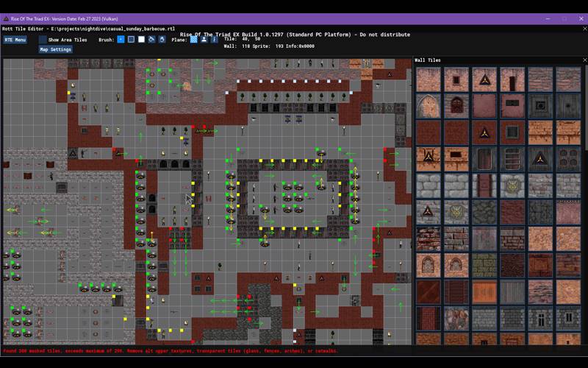Select the filled white rectangle brush
This screenshot has width=588, height=368.
pyautogui.click(x=141, y=40)
